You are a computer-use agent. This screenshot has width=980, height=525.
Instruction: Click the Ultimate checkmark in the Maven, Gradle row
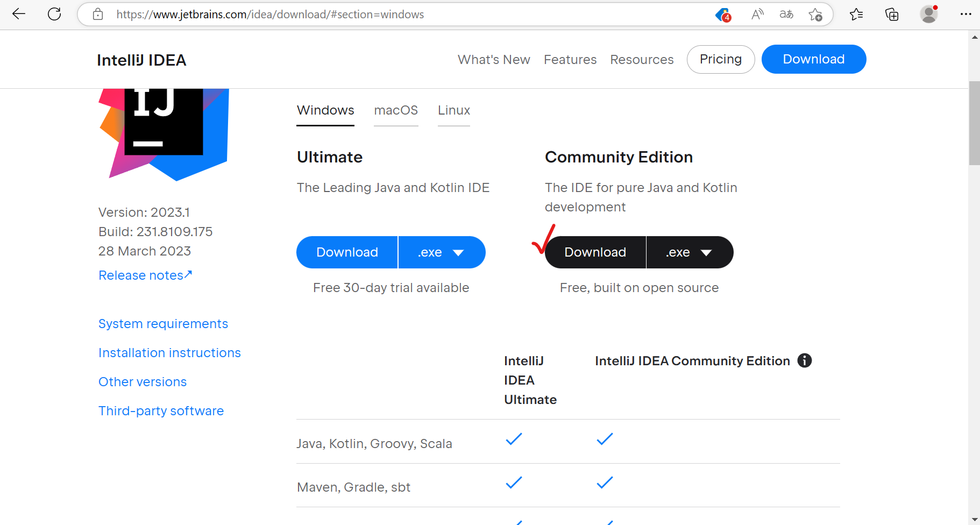tap(514, 483)
